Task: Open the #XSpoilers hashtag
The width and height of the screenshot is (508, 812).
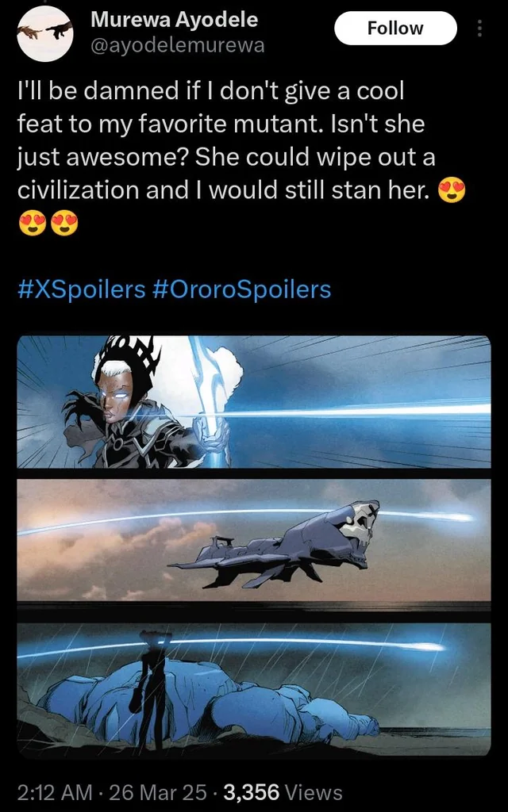Action: pos(82,289)
